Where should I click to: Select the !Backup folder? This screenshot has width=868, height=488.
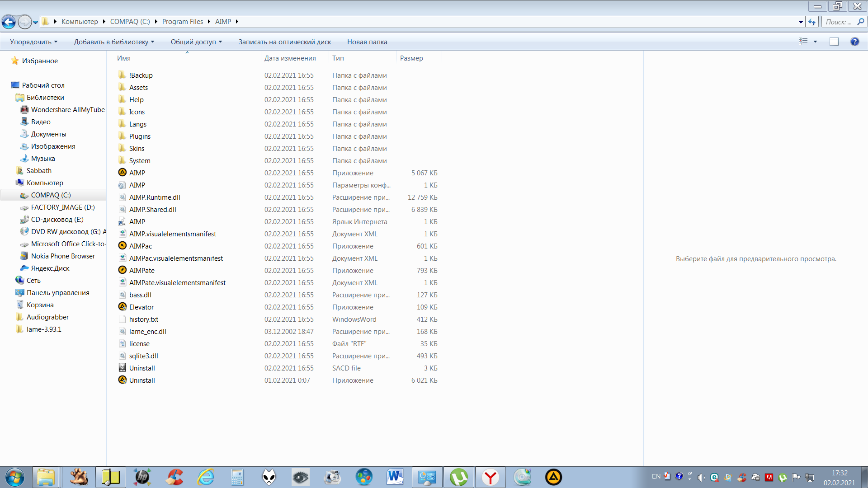[x=141, y=75]
